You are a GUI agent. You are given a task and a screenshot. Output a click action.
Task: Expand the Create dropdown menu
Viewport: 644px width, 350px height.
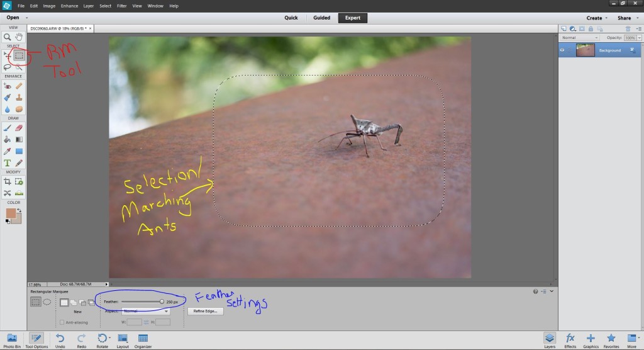click(x=597, y=18)
